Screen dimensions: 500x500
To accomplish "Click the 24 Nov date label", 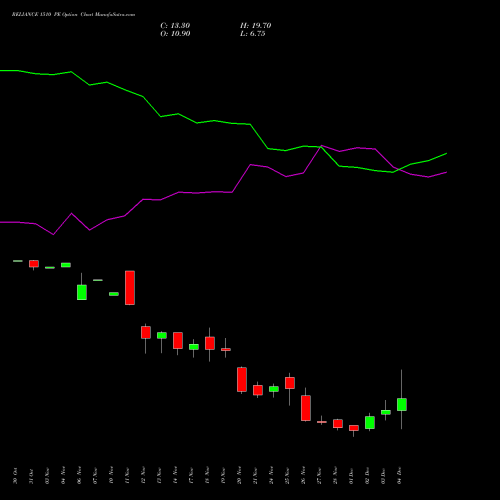I will 271,476.
